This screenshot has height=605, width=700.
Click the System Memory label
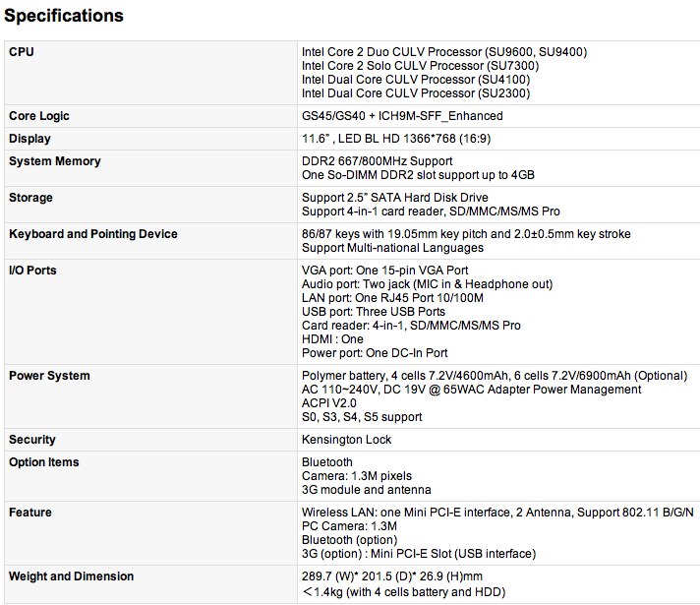point(55,161)
